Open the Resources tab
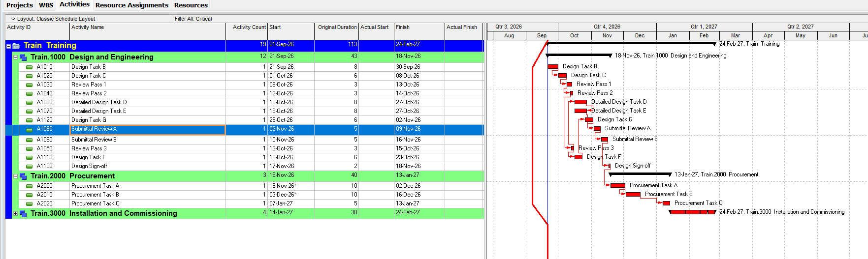 pyautogui.click(x=191, y=5)
